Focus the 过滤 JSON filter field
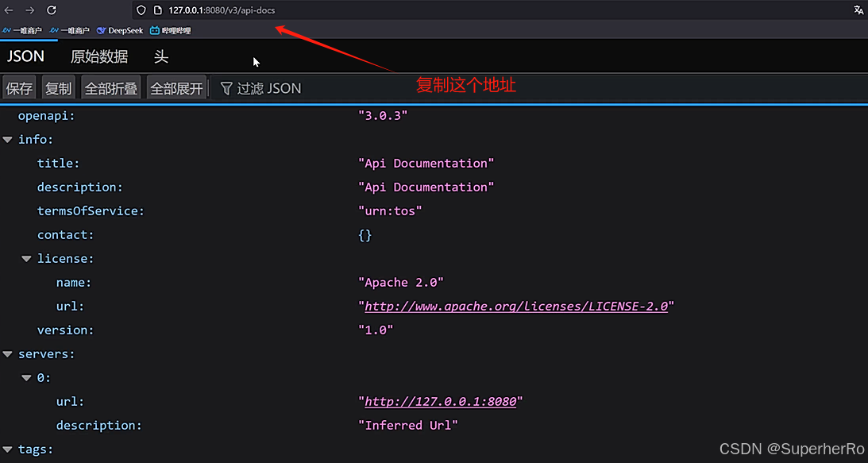 [537, 88]
